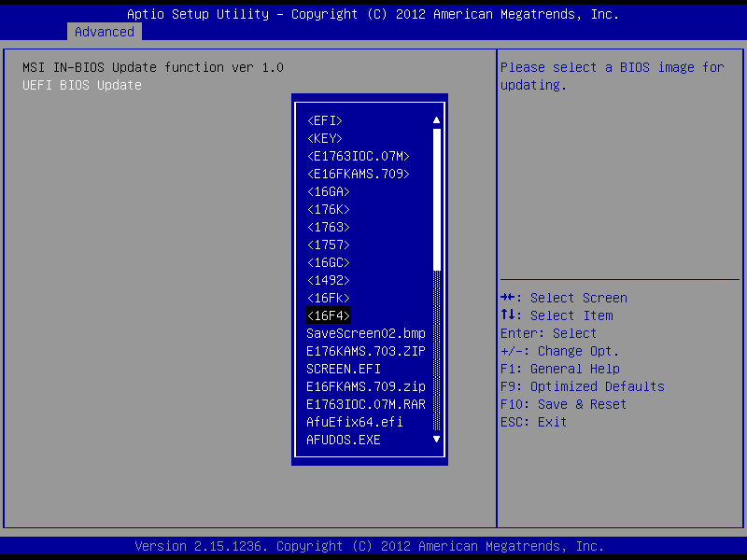Click the MSI IN-BIOS Update function title
This screenshot has width=747, height=560.
point(153,67)
